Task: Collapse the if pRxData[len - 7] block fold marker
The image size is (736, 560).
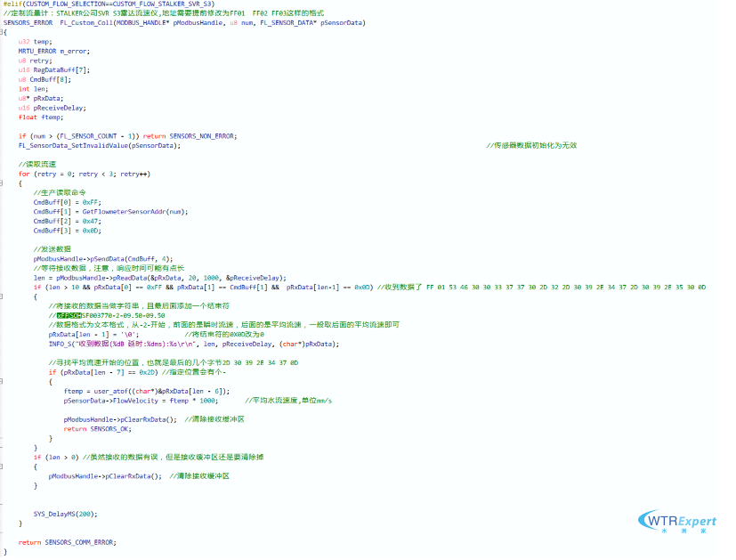Action: (4, 381)
